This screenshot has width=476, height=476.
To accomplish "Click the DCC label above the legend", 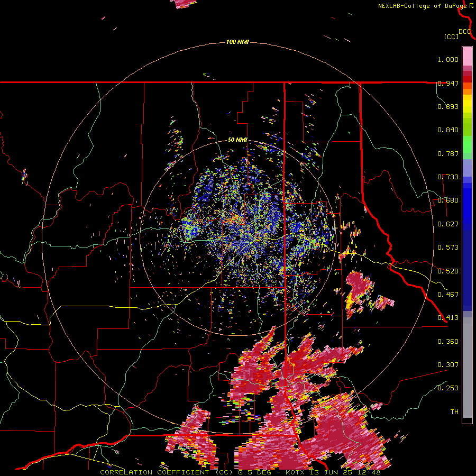I will pos(465,32).
